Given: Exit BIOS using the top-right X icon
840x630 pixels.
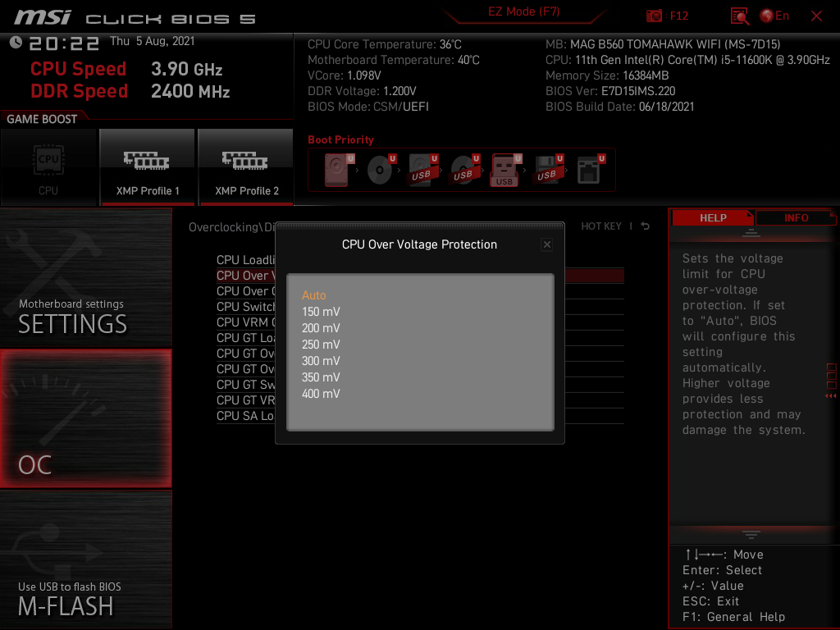Looking at the screenshot, I should pyautogui.click(x=816, y=16).
